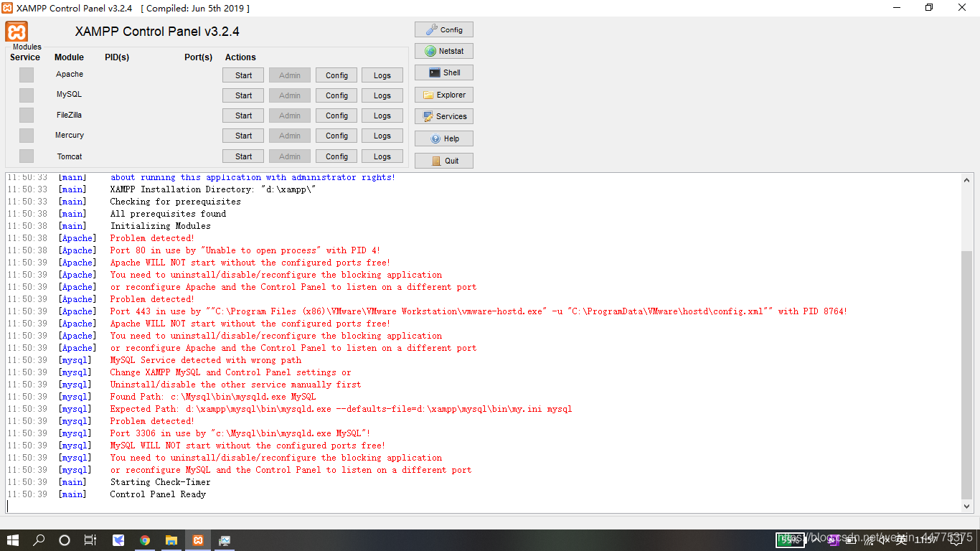The width and height of the screenshot is (980, 551).
Task: Toggle Apache service install checkbox
Action: click(x=27, y=75)
